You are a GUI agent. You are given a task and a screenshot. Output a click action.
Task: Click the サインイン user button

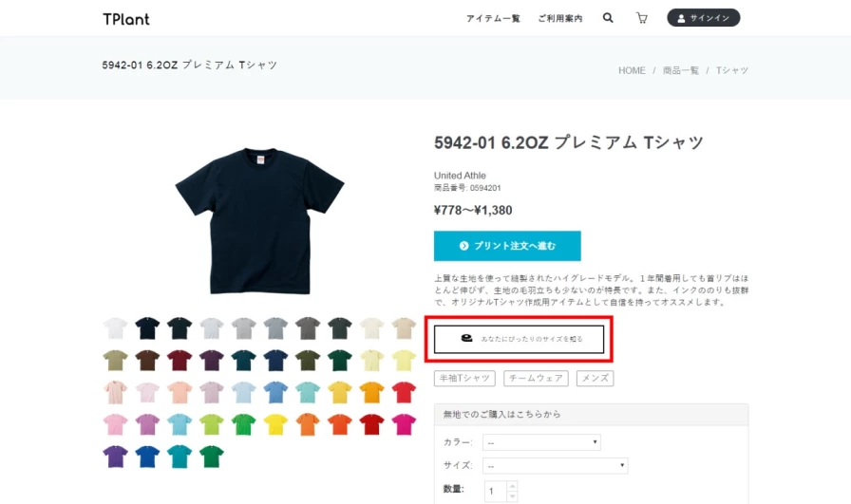pos(703,18)
